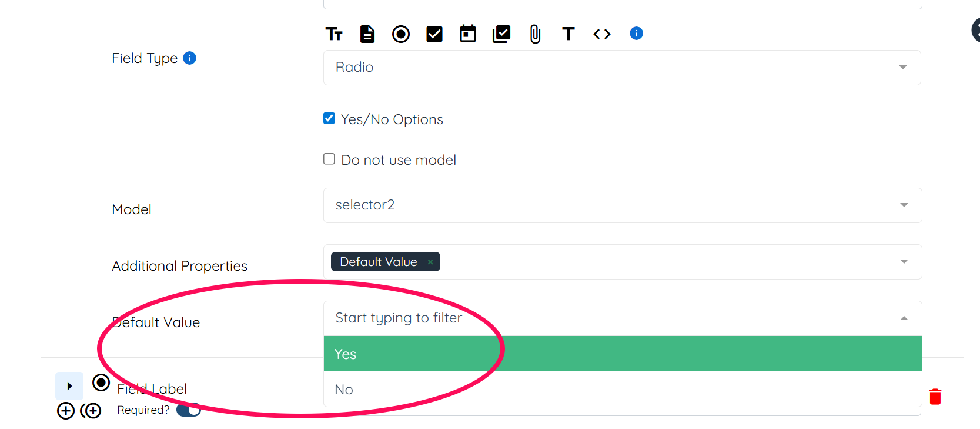Image resolution: width=980 pixels, height=429 pixels.
Task: Choose the calendar date field type icon
Action: (x=468, y=34)
